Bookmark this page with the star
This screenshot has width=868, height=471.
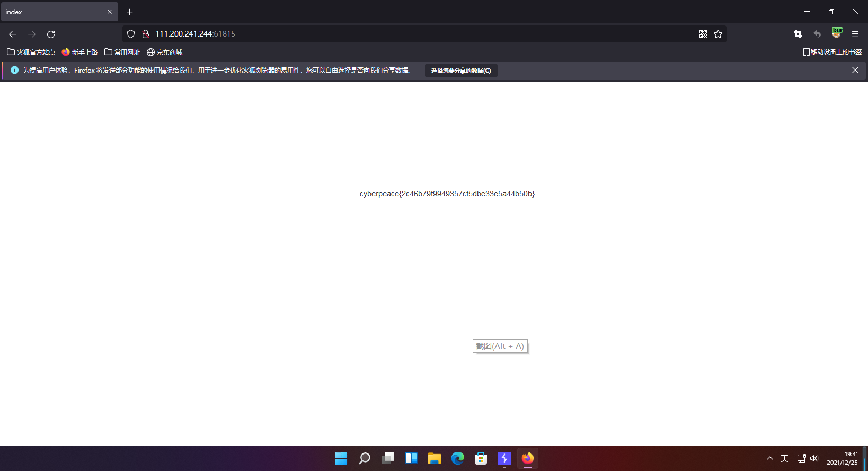pyautogui.click(x=718, y=34)
